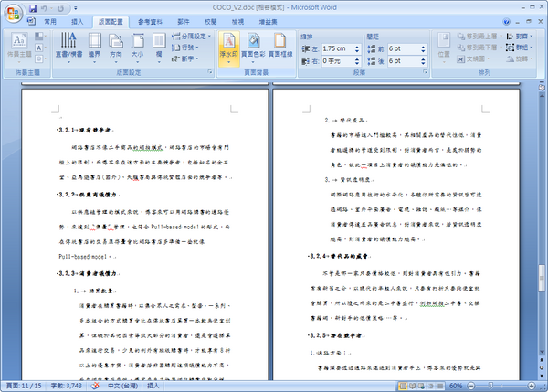
Task: Switch to Web Layout view
Action: tap(422, 386)
